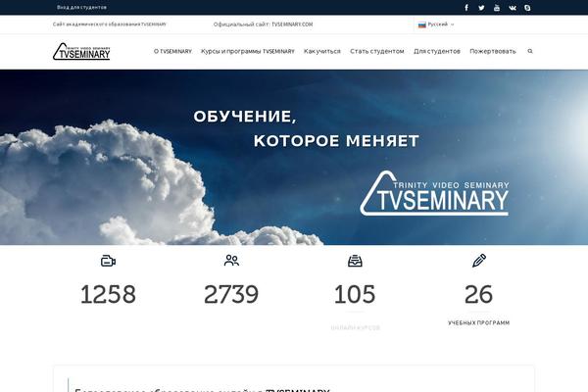The width and height of the screenshot is (588, 392).
Task: Click the people icon above 2739
Action: pos(231,261)
